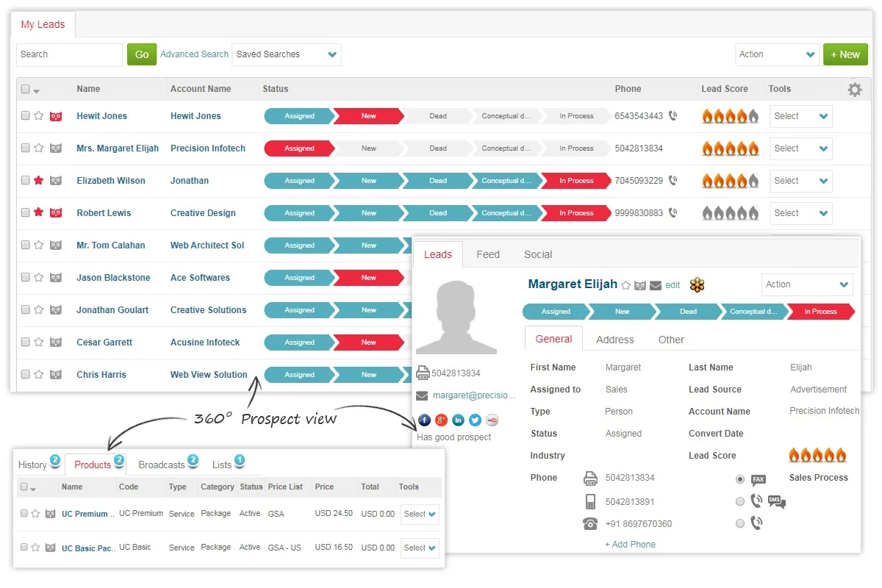The height and width of the screenshot is (588, 882).
Task: Expand the Select tools dropdown for Hewit Jones
Action: tap(800, 116)
